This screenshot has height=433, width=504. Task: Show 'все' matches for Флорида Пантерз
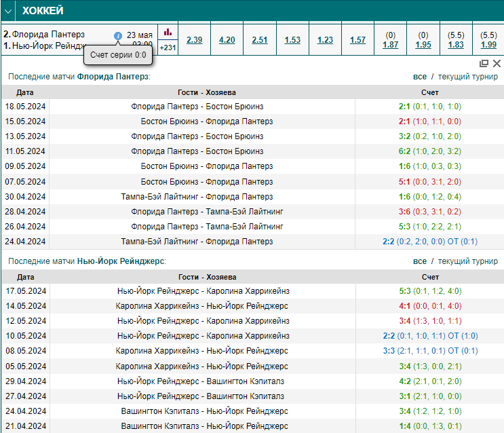coord(420,77)
